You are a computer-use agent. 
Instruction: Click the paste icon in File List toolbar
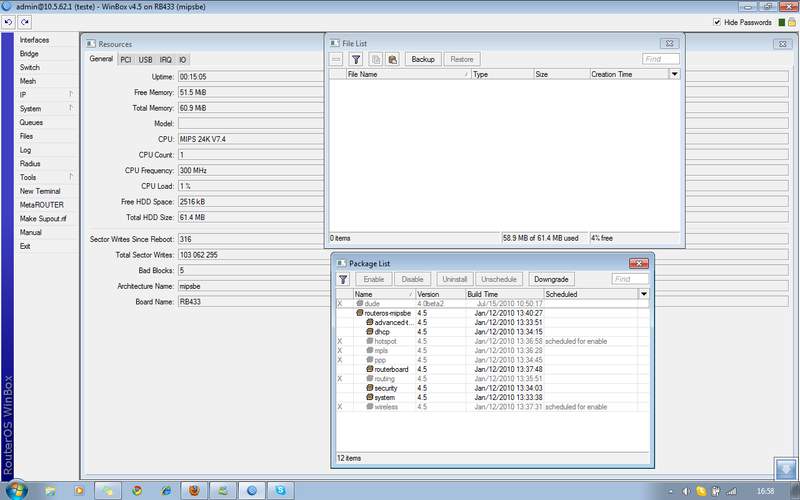(x=392, y=59)
